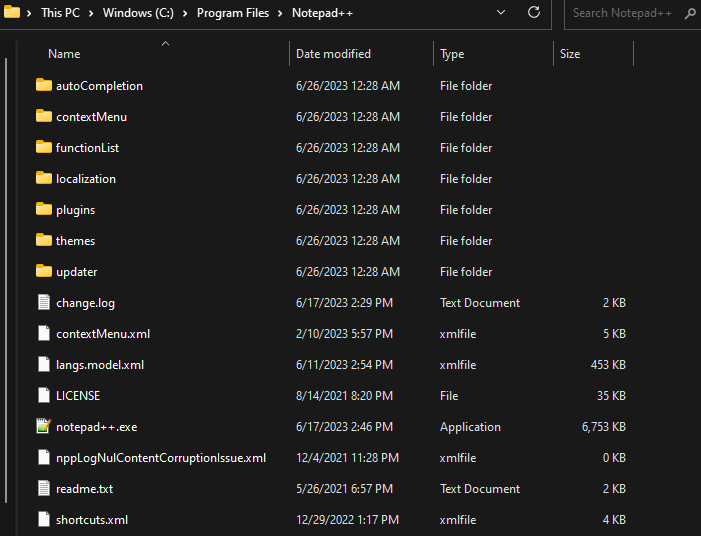Click the 0 KB size value

614,458
